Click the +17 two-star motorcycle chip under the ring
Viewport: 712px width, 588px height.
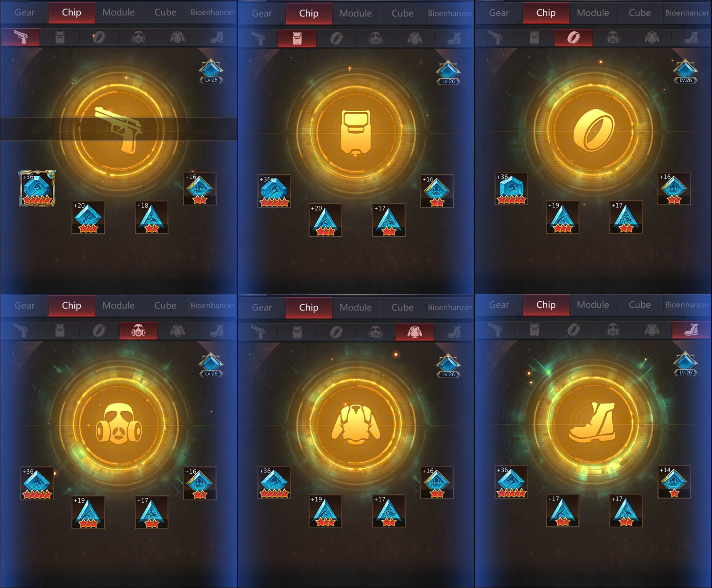coord(626,217)
